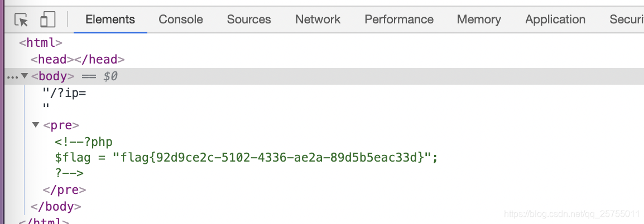Viewport: 644px width, 224px height.
Task: Click the "/?ip= text node
Action: point(65,93)
